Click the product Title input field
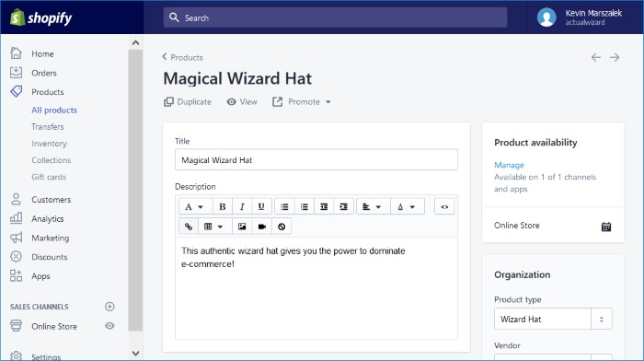The image size is (644, 361). point(316,160)
